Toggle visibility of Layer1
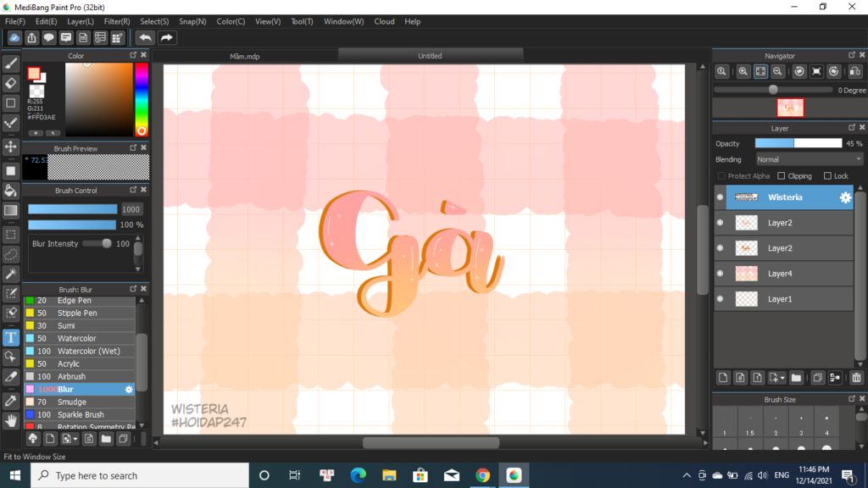 coord(721,299)
